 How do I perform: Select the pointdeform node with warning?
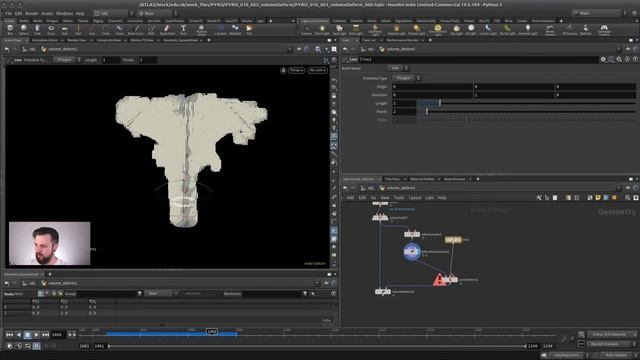(450, 280)
